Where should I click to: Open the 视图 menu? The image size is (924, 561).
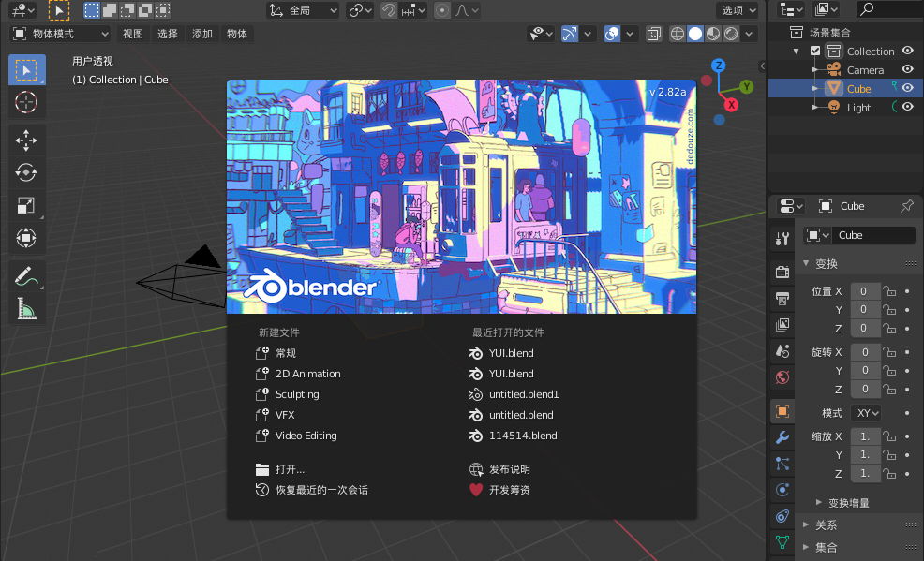(132, 34)
